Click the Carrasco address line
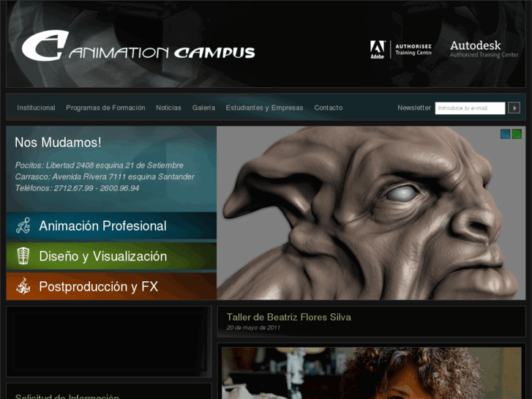Image resolution: width=532 pixels, height=399 pixels. point(105,176)
